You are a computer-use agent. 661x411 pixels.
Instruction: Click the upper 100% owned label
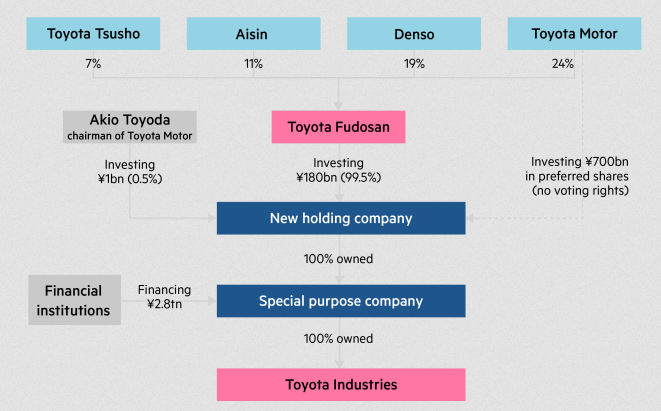[x=338, y=259]
